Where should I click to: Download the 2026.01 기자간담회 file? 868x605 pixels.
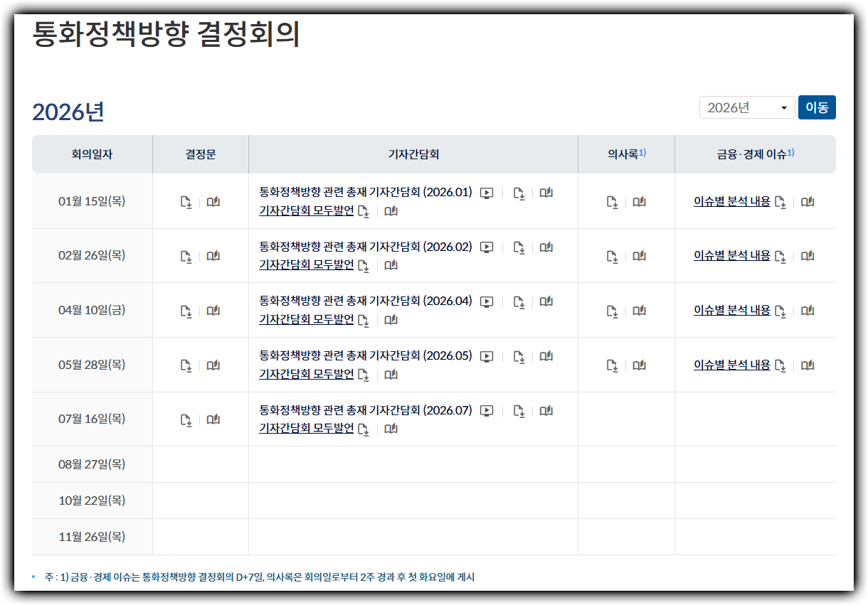click(519, 193)
